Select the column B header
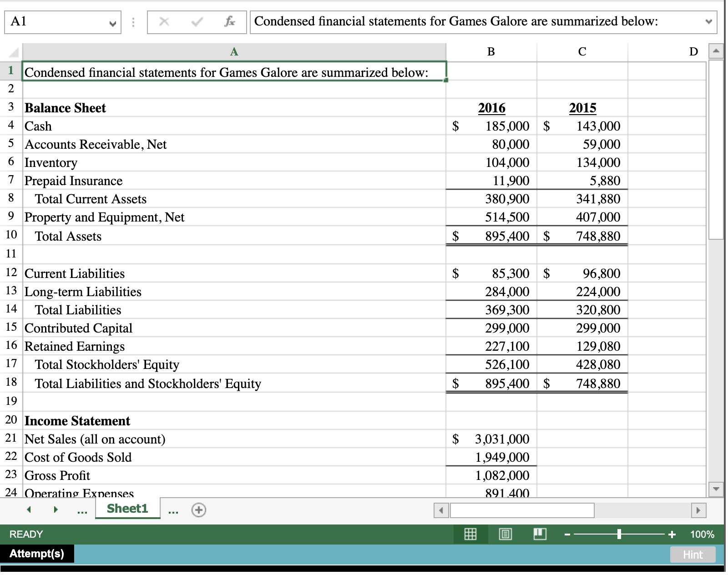The height and width of the screenshot is (575, 728). tap(490, 51)
